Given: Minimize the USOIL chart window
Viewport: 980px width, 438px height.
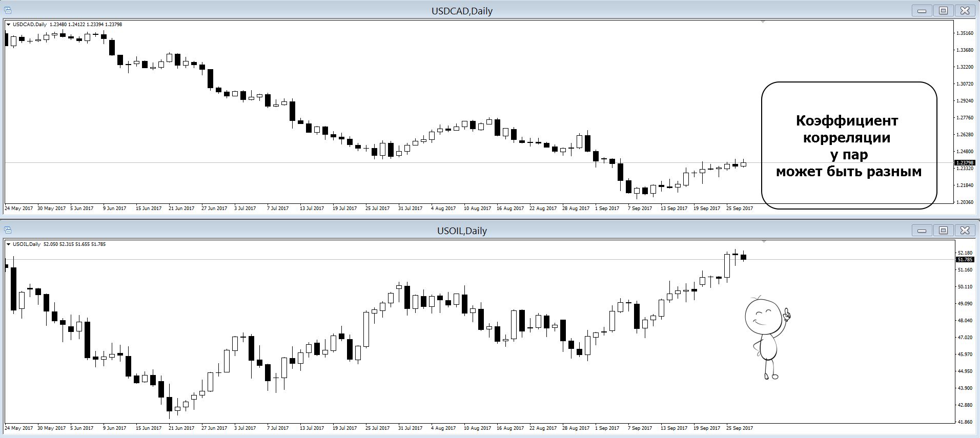Looking at the screenshot, I should 921,231.
